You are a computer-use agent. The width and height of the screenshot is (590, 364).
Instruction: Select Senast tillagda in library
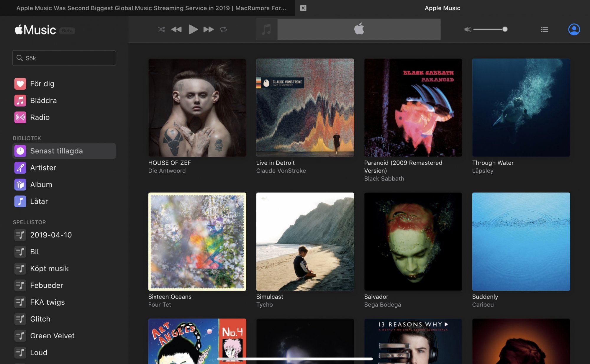pos(64,151)
